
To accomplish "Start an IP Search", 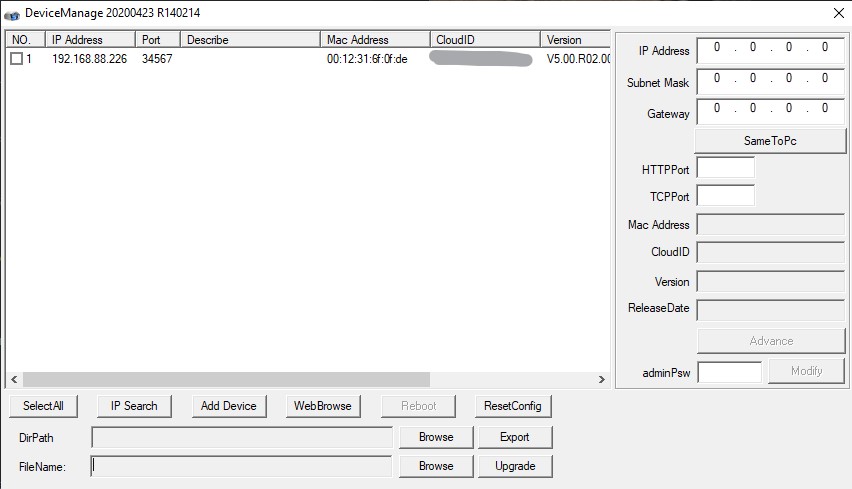I will [x=134, y=406].
